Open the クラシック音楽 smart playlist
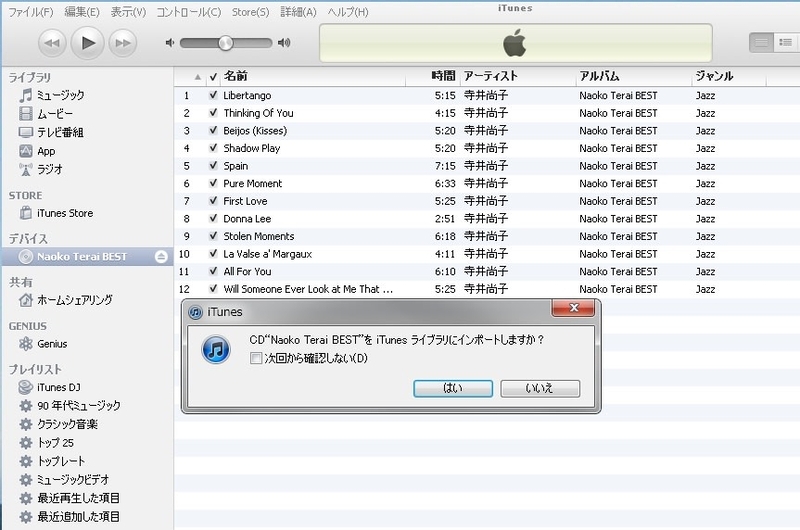Image resolution: width=800 pixels, height=530 pixels. click(67, 424)
